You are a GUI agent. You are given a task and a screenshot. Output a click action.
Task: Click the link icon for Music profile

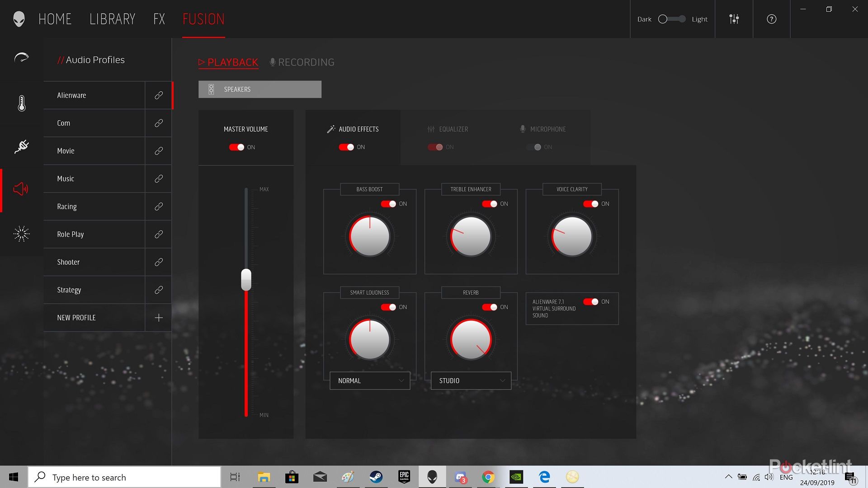tap(159, 178)
